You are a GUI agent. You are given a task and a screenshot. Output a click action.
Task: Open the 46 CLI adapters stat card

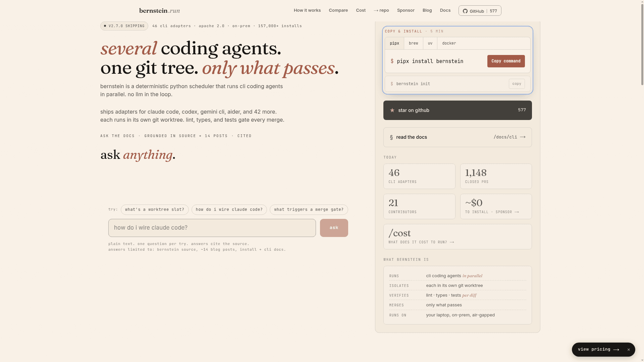[419, 176]
